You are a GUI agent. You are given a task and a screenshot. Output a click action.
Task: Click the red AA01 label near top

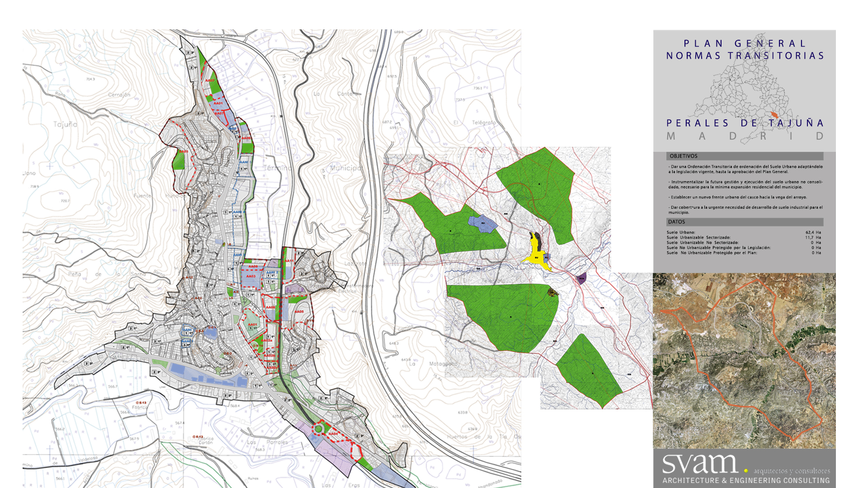click(x=218, y=103)
